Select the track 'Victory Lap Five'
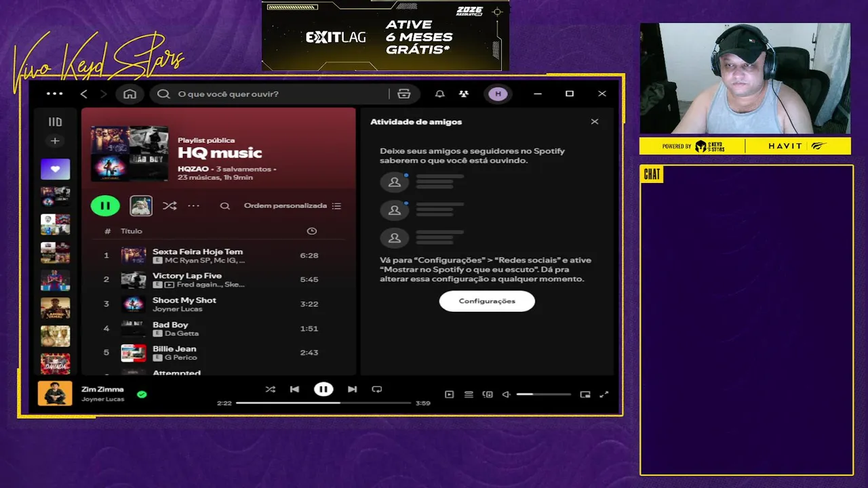 coord(218,279)
